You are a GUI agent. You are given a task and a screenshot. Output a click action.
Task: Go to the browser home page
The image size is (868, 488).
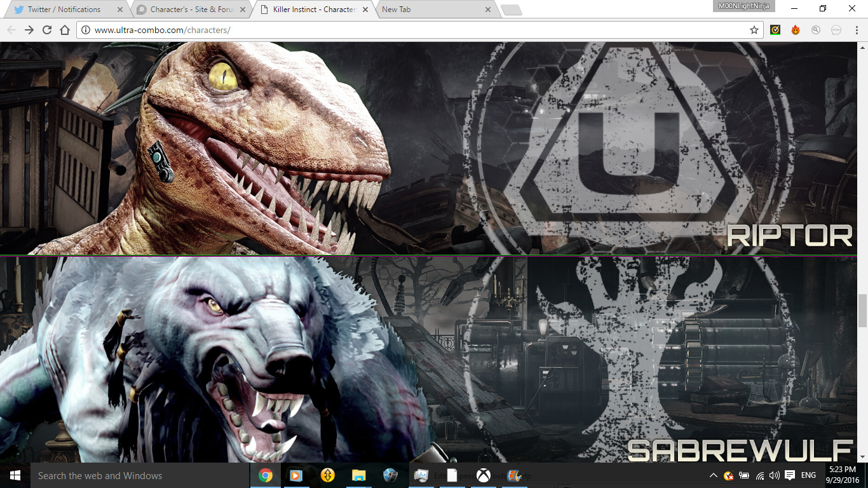tap(64, 30)
